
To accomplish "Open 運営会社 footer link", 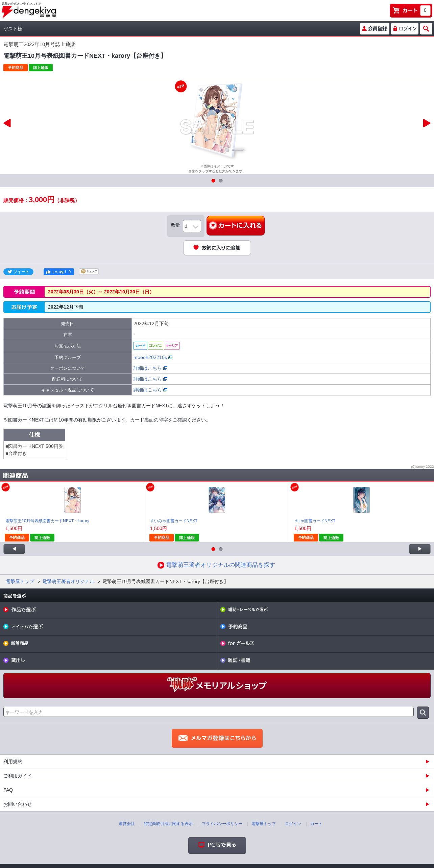I will click(127, 824).
